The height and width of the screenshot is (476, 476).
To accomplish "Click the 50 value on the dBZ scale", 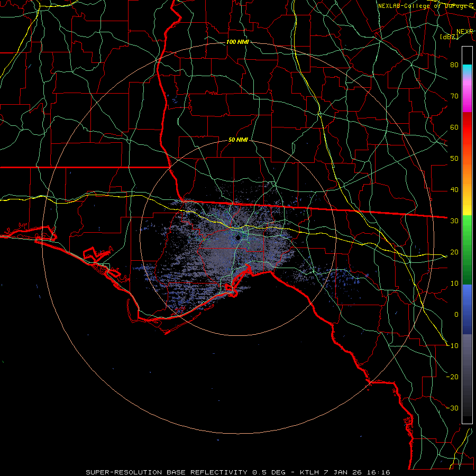I will point(454,159).
